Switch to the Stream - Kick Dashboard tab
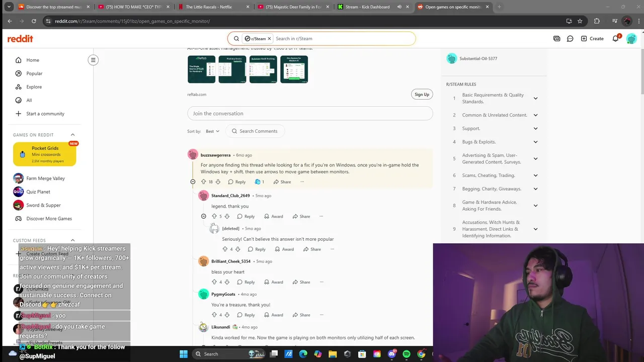 373,7
